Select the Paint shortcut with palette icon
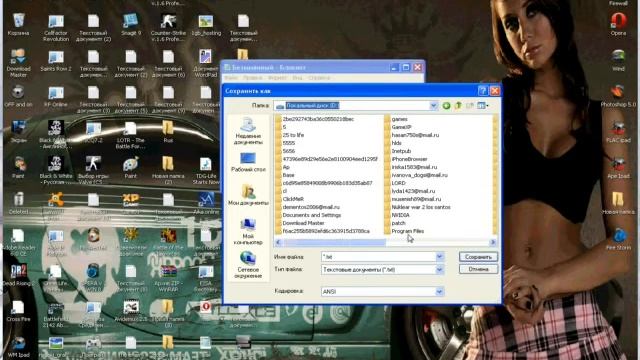640x360 pixels. click(x=131, y=168)
